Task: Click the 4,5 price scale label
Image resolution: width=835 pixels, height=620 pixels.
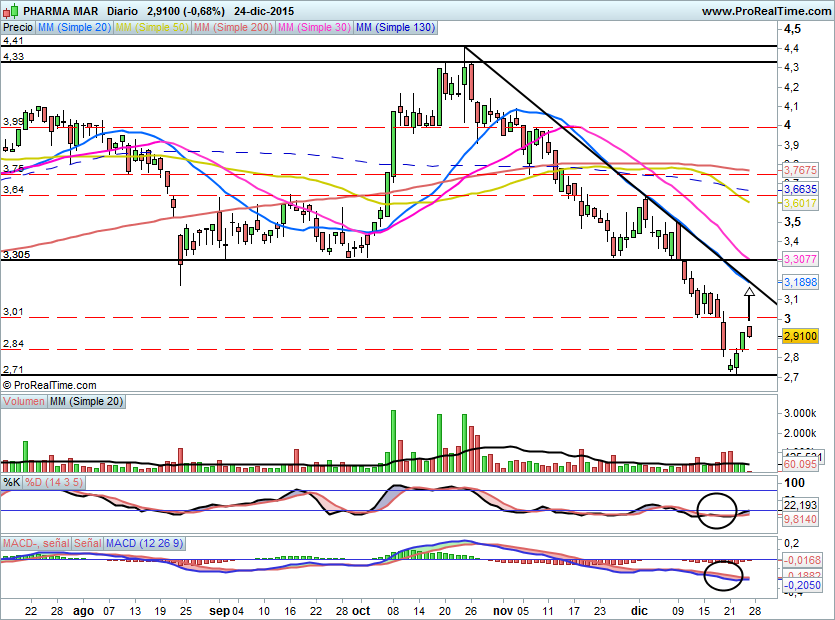Action: pos(792,29)
